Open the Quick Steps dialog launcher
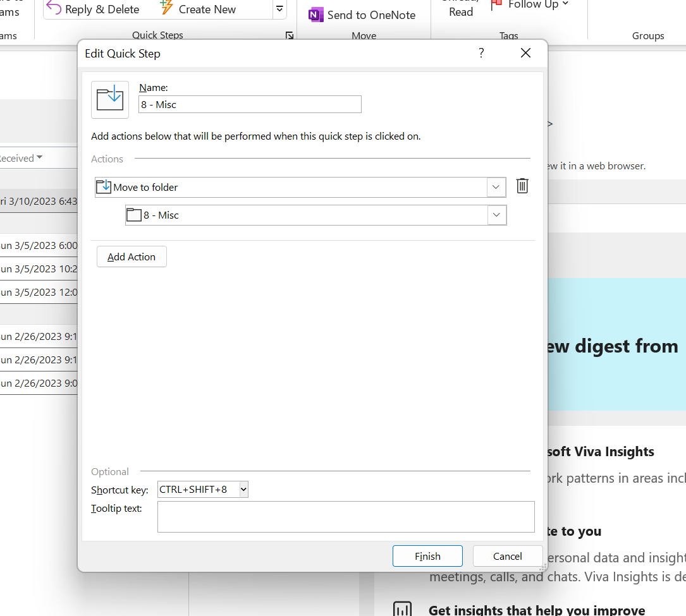This screenshot has width=686, height=616. pos(290,35)
